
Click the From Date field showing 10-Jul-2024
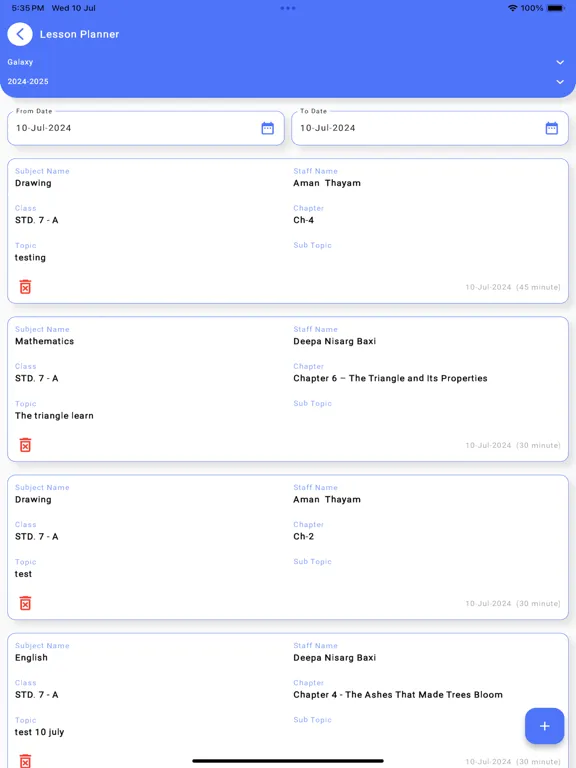coord(145,128)
